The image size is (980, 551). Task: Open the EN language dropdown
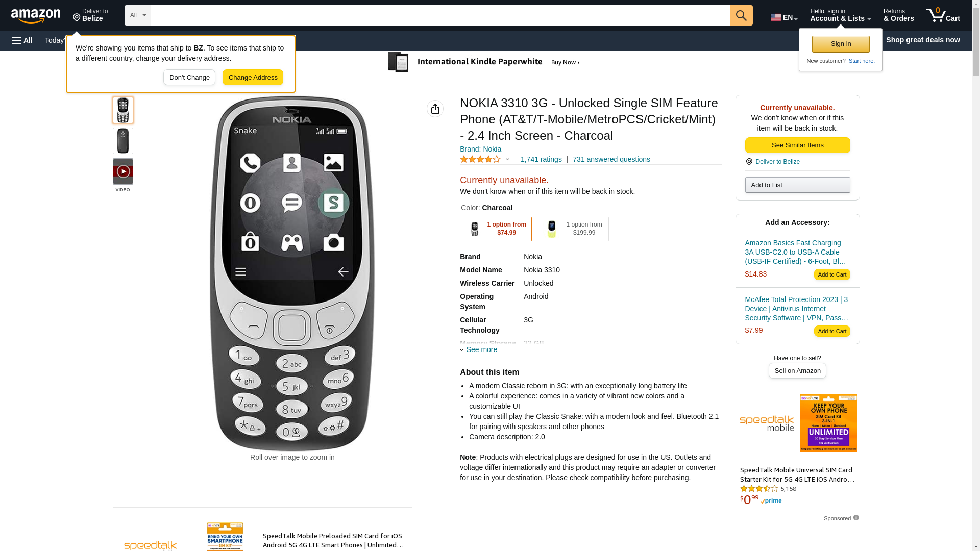[x=783, y=17]
